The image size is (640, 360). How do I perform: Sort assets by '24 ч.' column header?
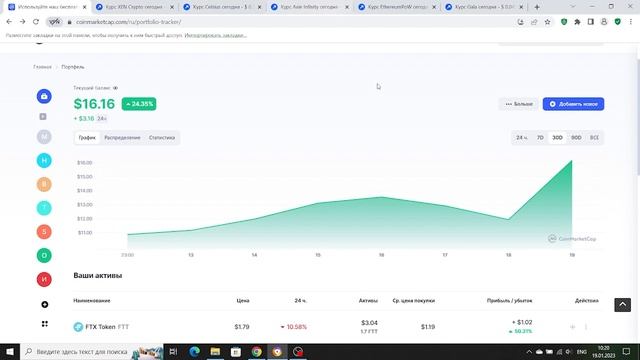pyautogui.click(x=300, y=300)
